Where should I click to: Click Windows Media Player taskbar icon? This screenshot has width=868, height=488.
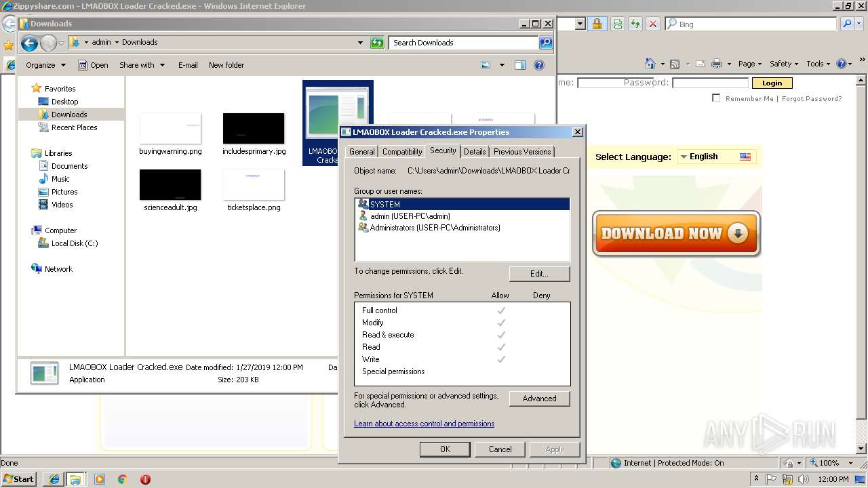[x=100, y=479]
